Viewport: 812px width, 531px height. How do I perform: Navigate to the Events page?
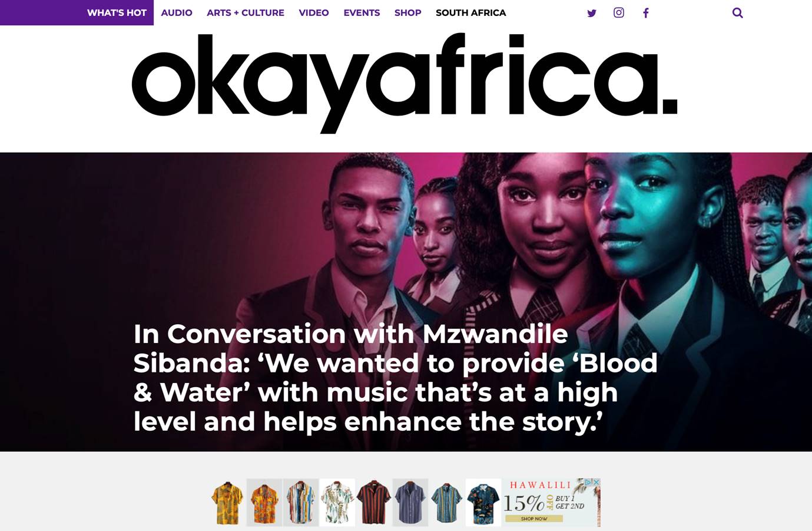pos(362,12)
